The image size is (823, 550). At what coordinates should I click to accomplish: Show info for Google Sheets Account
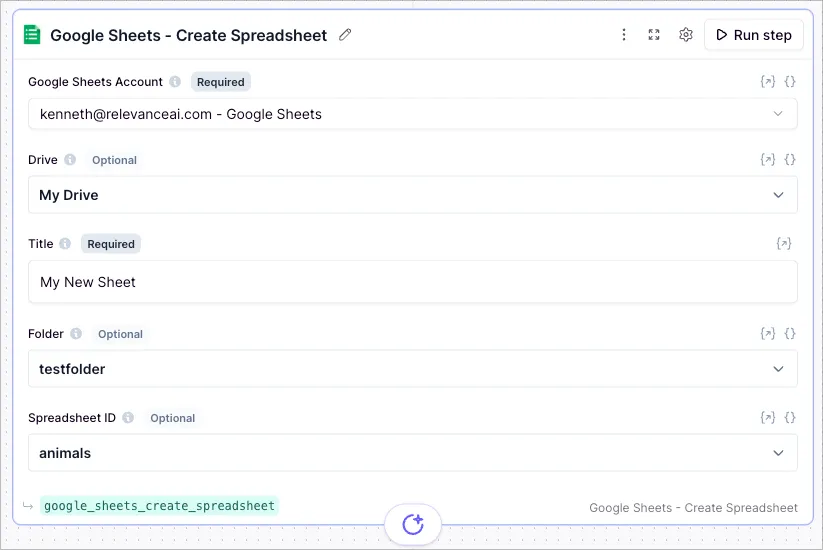click(x=175, y=82)
